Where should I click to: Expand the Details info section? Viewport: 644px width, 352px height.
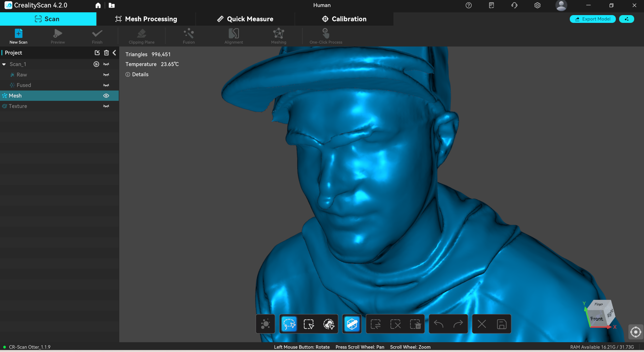point(137,74)
